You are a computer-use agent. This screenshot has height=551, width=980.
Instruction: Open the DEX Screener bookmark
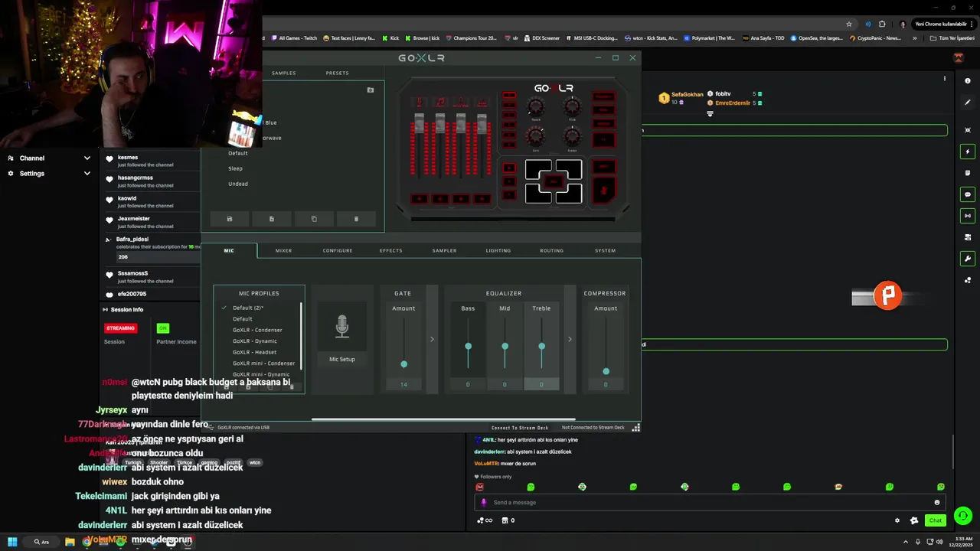pos(542,38)
